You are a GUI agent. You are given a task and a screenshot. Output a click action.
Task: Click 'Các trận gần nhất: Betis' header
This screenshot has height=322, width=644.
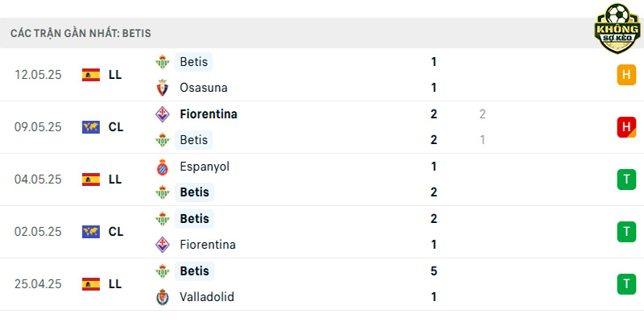coord(81,34)
